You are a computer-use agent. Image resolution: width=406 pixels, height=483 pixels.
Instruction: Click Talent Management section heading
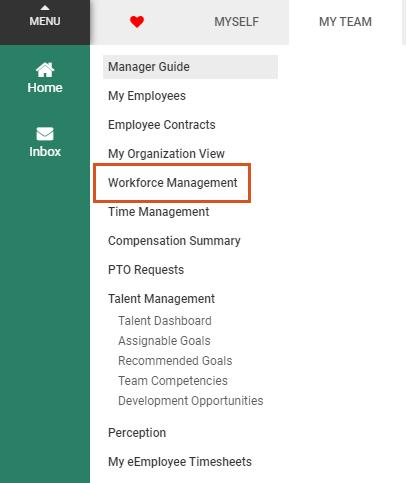(x=161, y=299)
